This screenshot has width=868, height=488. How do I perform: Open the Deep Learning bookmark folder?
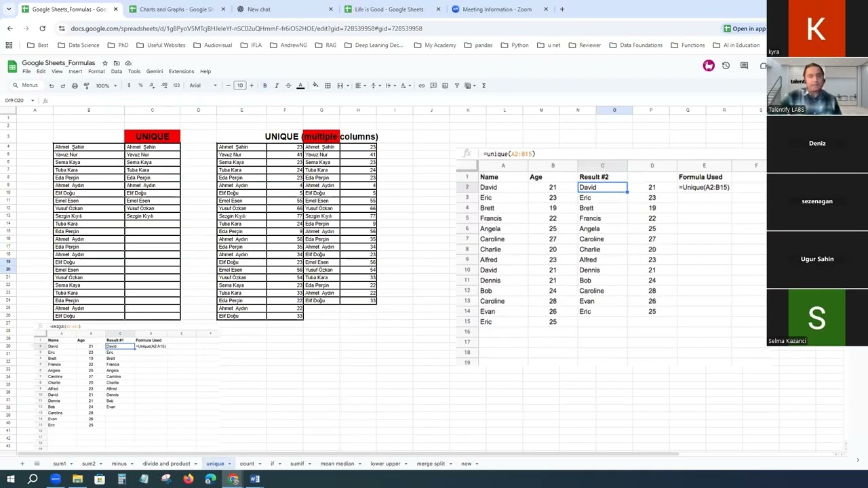click(x=374, y=45)
